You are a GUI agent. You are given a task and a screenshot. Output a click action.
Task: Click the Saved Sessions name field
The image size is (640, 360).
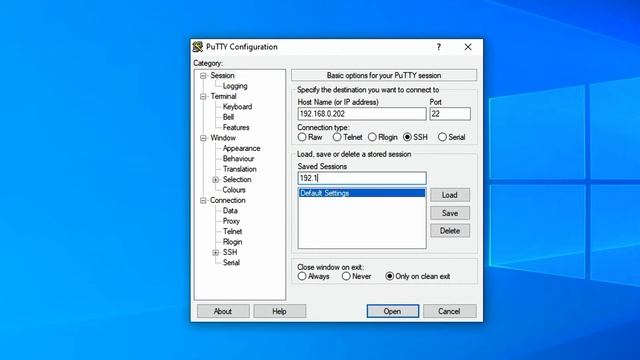pyautogui.click(x=362, y=178)
